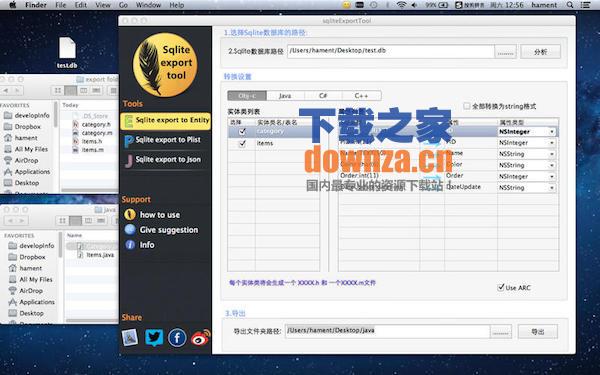Image resolution: width=600 pixels, height=375 pixels.
Task: Open the Window menu
Action: 148,5
